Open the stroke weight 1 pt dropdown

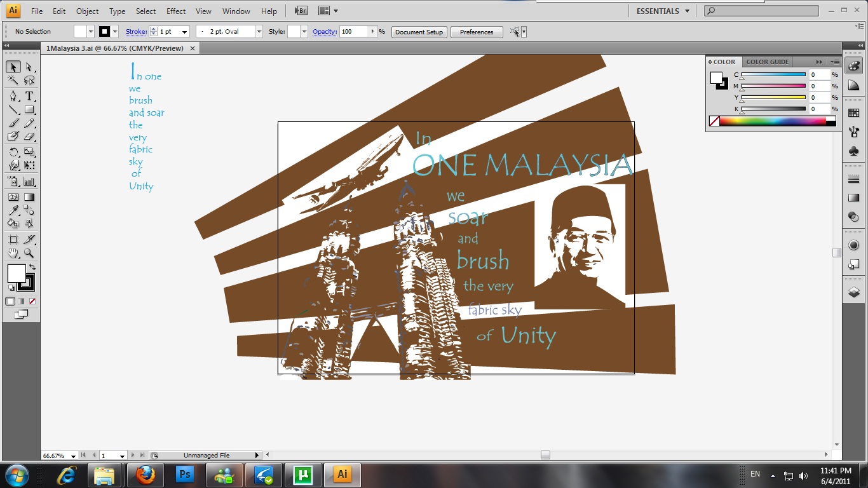pos(185,32)
